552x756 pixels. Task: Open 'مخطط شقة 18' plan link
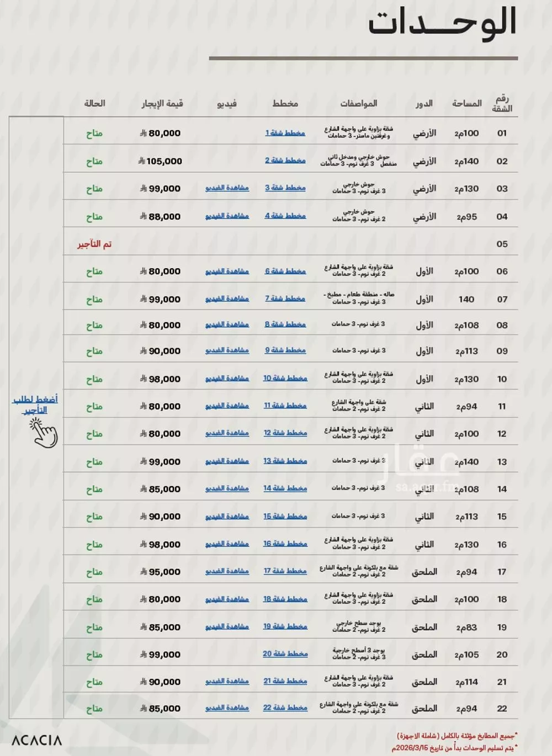pos(285,599)
